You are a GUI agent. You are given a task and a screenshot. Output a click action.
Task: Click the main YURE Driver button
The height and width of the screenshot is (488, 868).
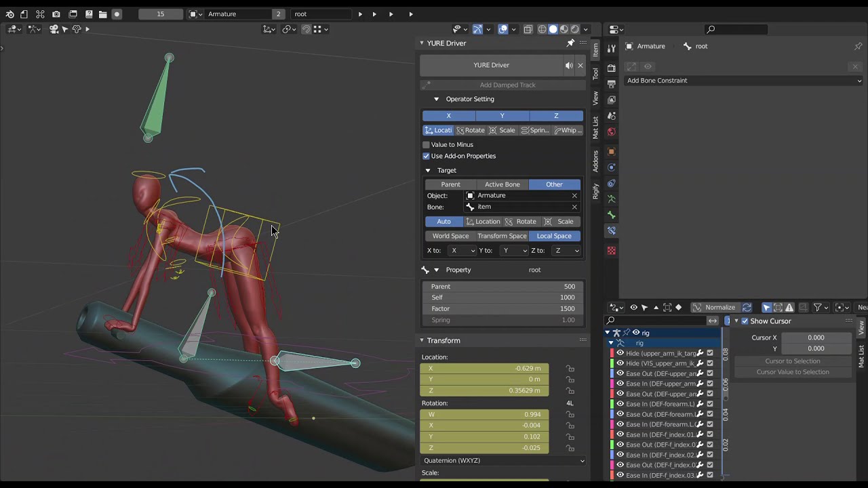491,65
